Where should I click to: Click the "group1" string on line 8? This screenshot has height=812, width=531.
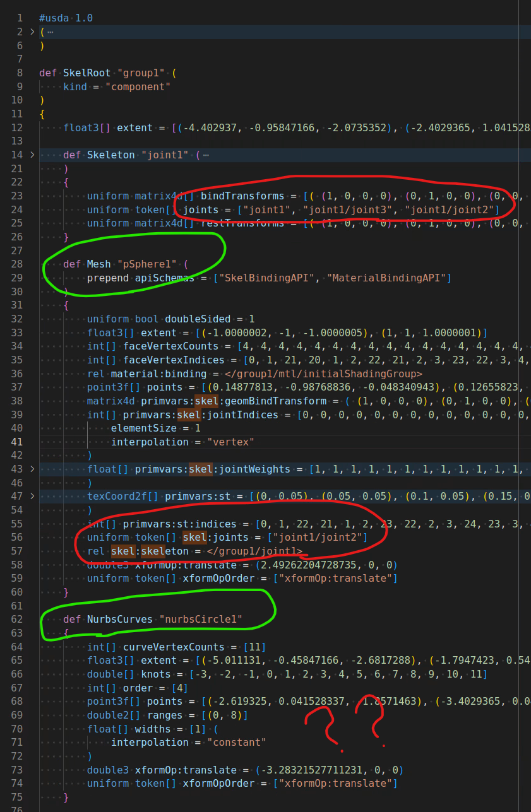pyautogui.click(x=141, y=73)
